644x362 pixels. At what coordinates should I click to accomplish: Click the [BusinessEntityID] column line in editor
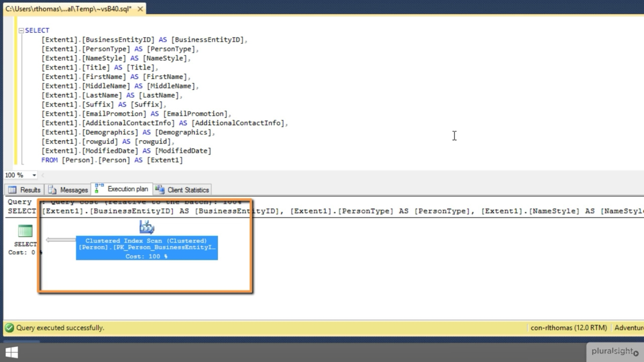point(144,40)
